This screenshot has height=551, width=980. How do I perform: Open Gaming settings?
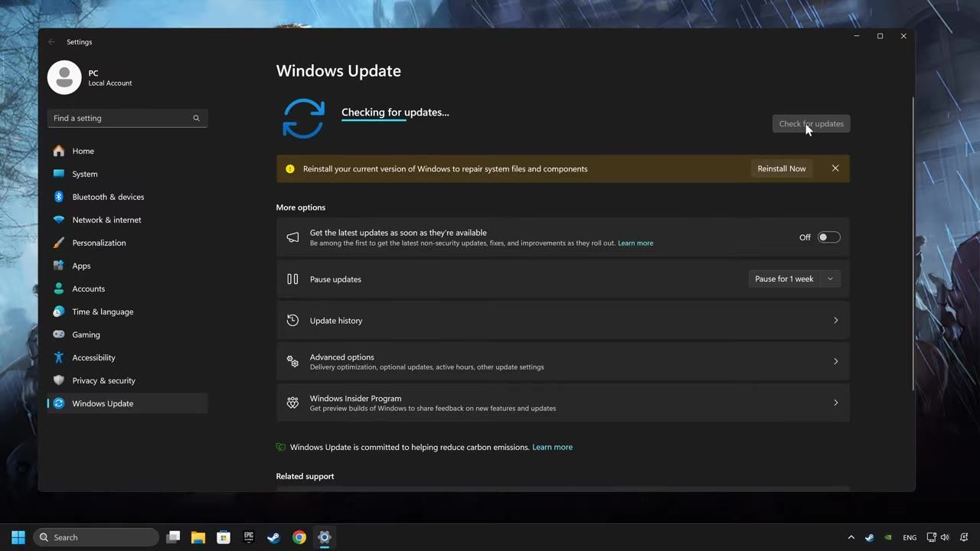point(127,334)
